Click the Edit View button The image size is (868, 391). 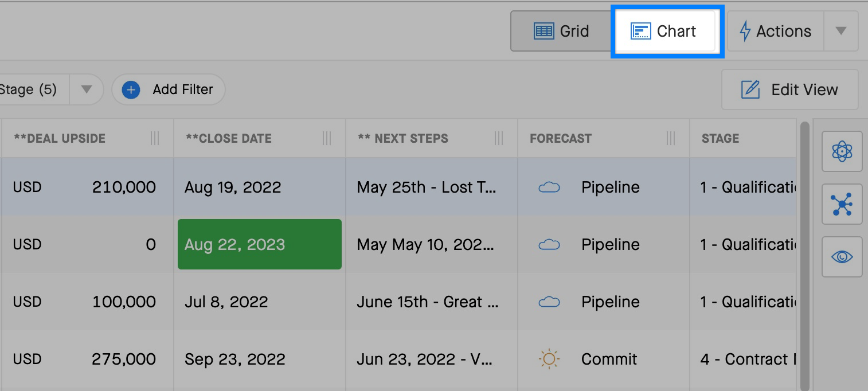pos(789,89)
